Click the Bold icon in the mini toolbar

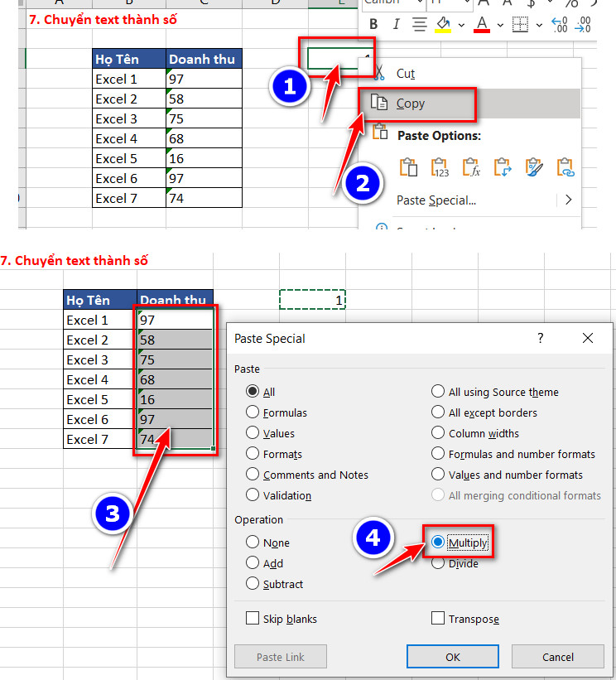click(x=372, y=25)
